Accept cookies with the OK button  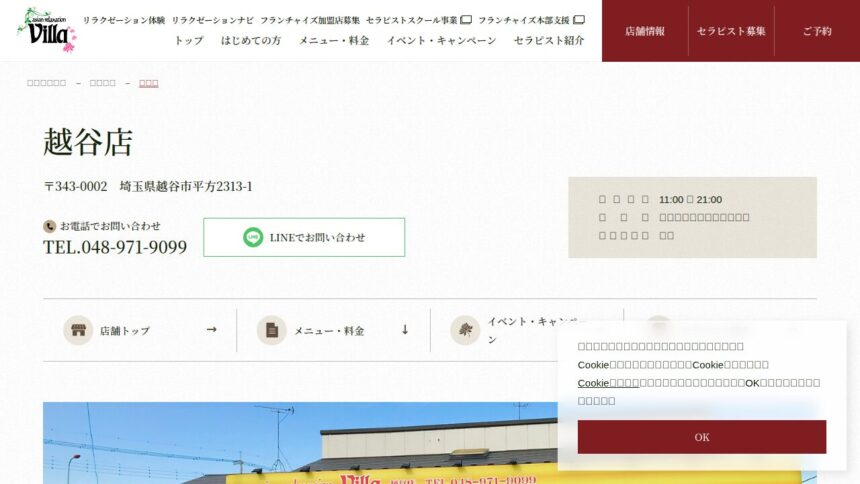(x=701, y=437)
